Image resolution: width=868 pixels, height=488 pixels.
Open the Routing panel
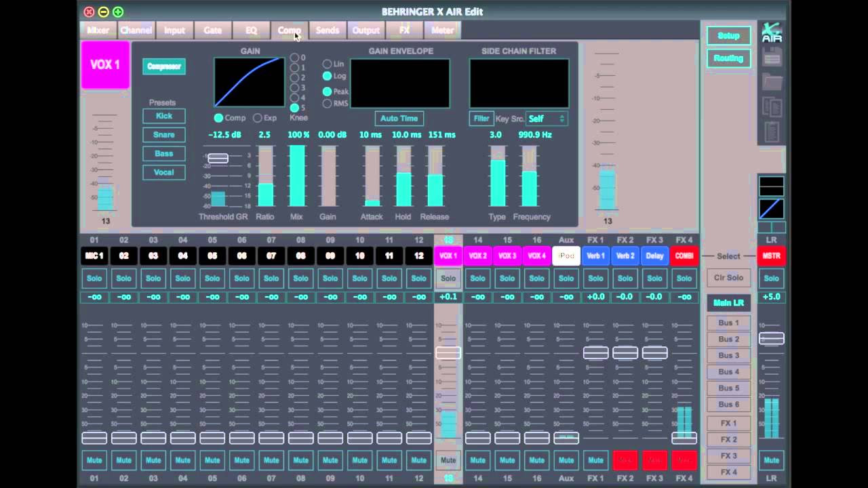(x=728, y=58)
